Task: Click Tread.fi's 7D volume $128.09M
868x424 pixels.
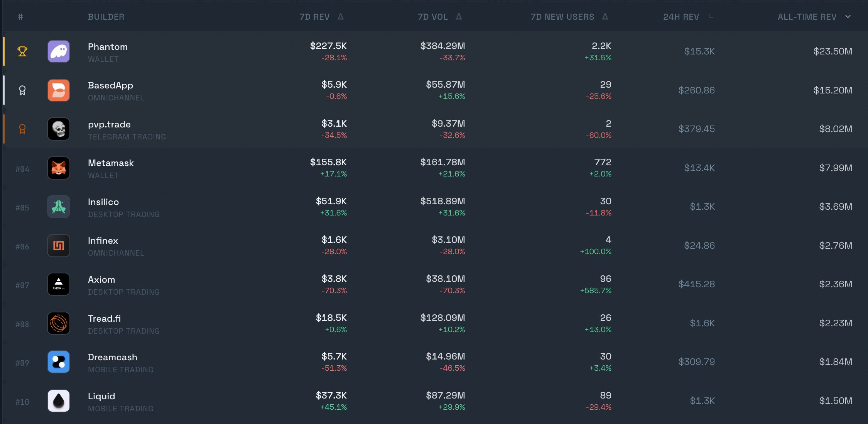Action: pyautogui.click(x=442, y=318)
